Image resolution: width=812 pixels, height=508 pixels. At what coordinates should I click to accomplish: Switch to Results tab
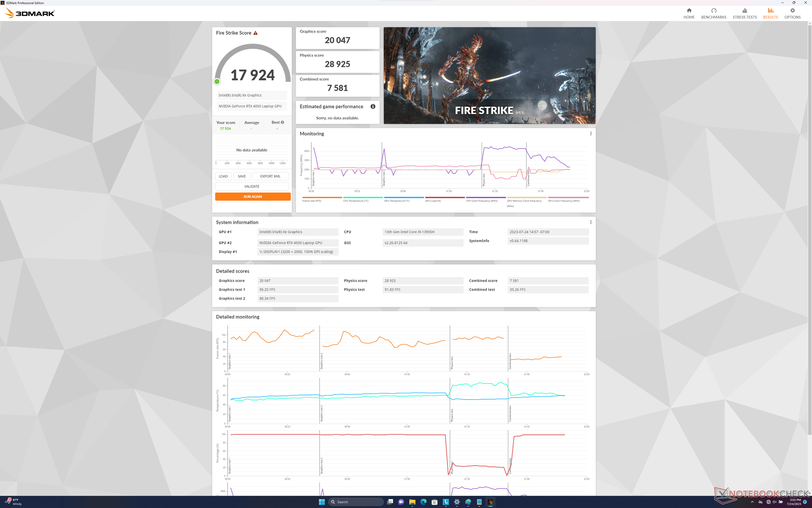(x=770, y=13)
